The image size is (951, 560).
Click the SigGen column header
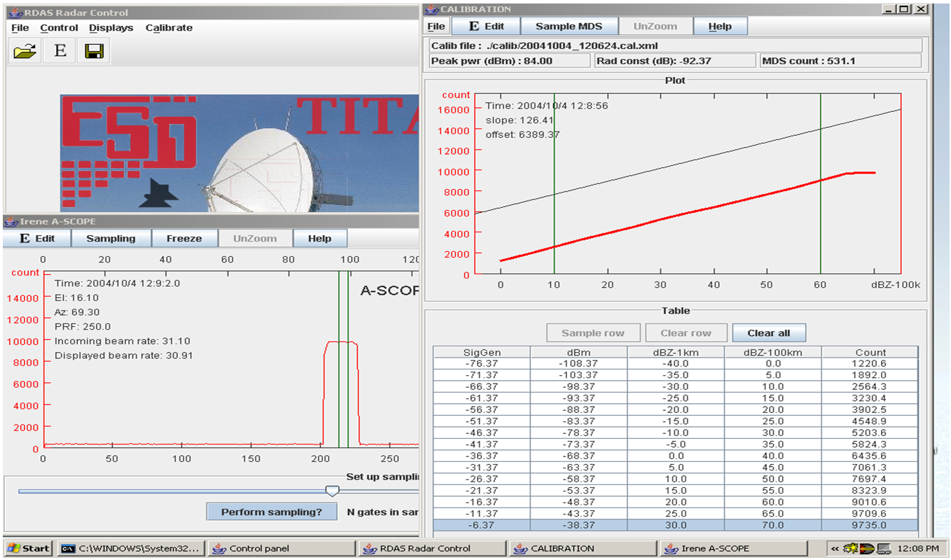[482, 352]
